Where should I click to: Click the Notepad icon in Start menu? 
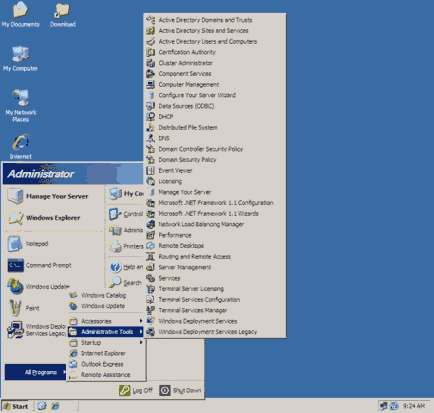point(15,244)
